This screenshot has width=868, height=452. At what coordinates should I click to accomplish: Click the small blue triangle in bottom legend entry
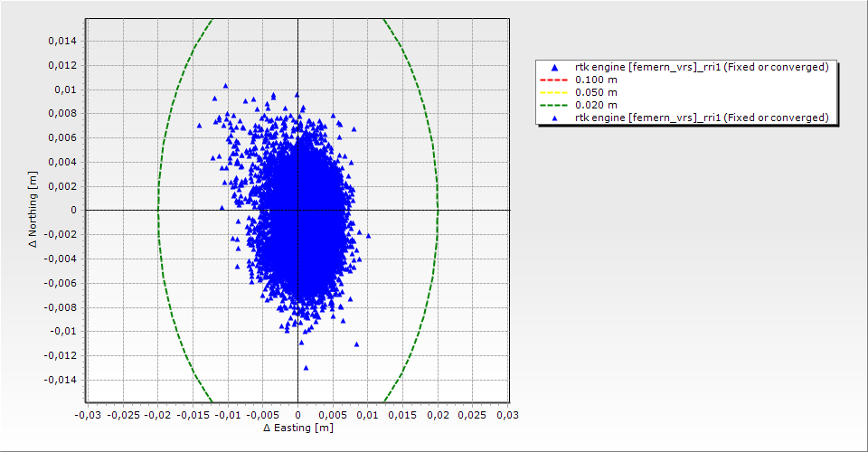point(554,118)
